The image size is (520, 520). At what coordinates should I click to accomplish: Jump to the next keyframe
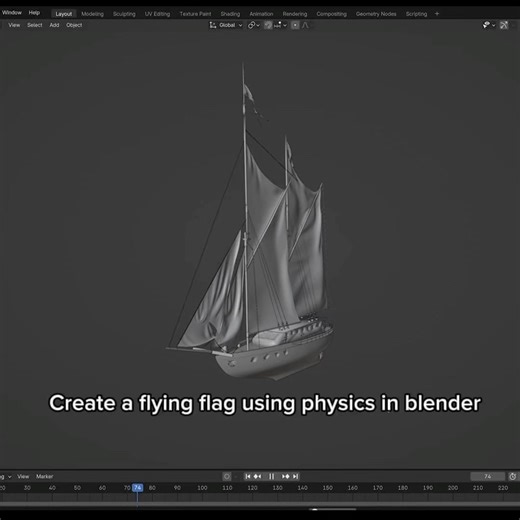286,476
